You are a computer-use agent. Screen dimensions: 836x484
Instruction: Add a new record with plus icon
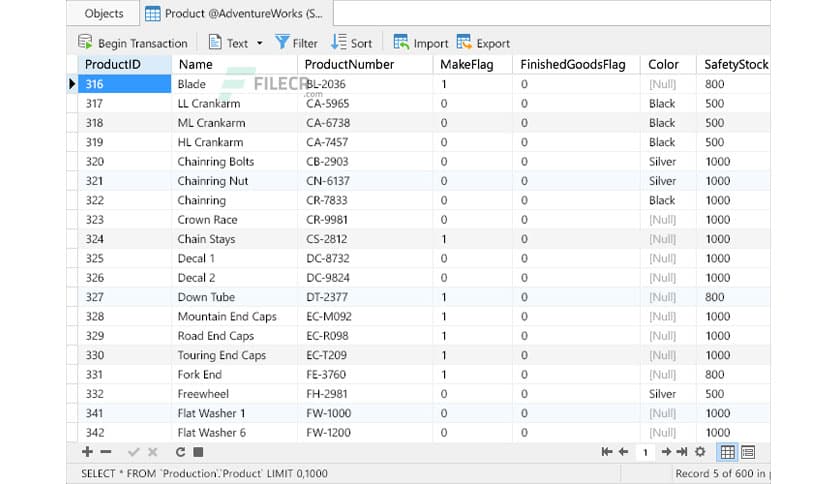click(87, 452)
